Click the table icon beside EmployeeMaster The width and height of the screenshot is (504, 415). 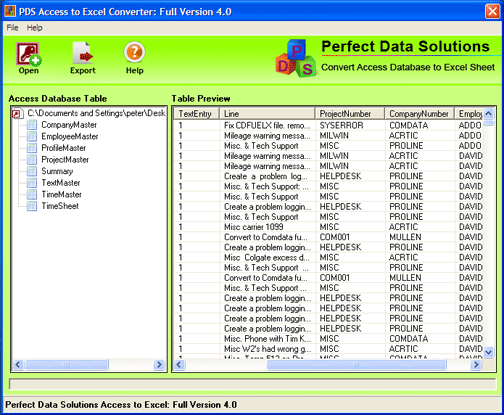(32, 136)
